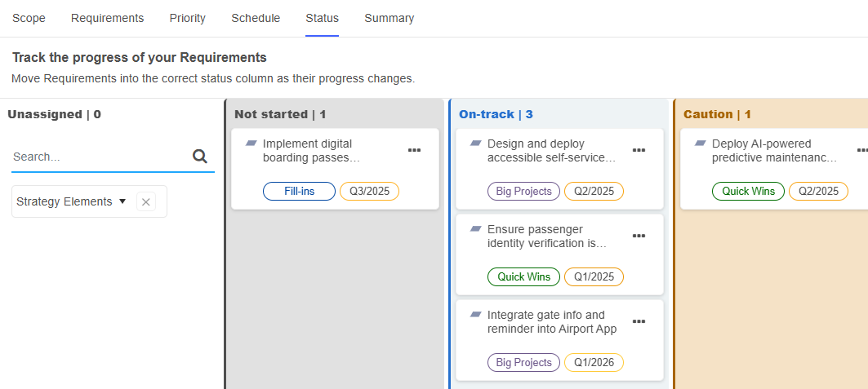
Task: Open options menu for digital boarding passes card
Action: tap(415, 150)
